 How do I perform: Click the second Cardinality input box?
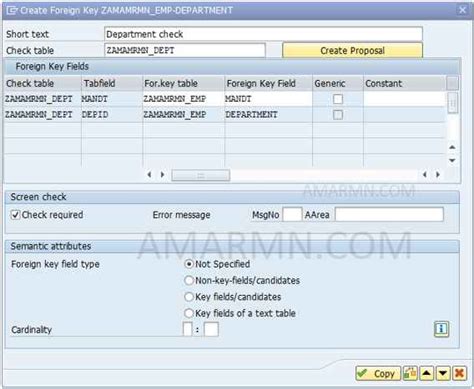point(211,329)
